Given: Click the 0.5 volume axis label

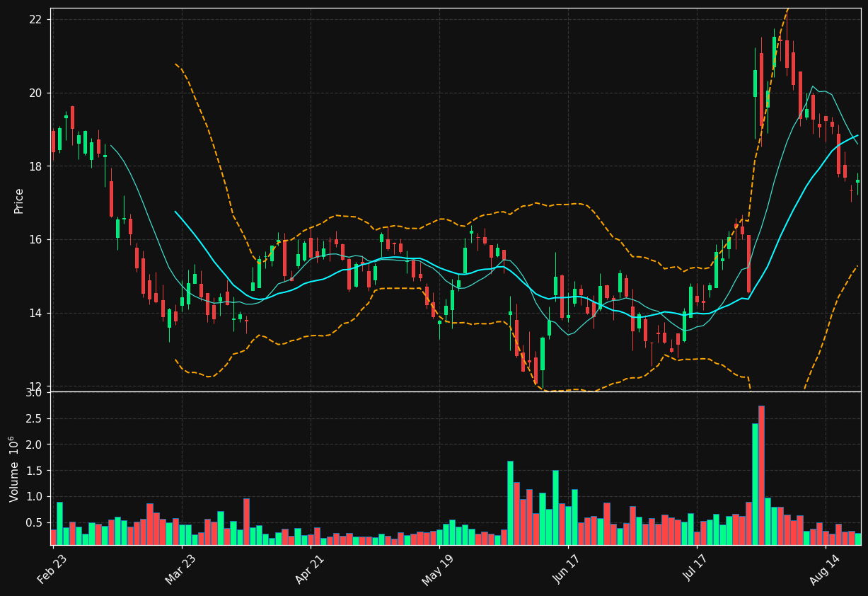Looking at the screenshot, I should coord(35,522).
